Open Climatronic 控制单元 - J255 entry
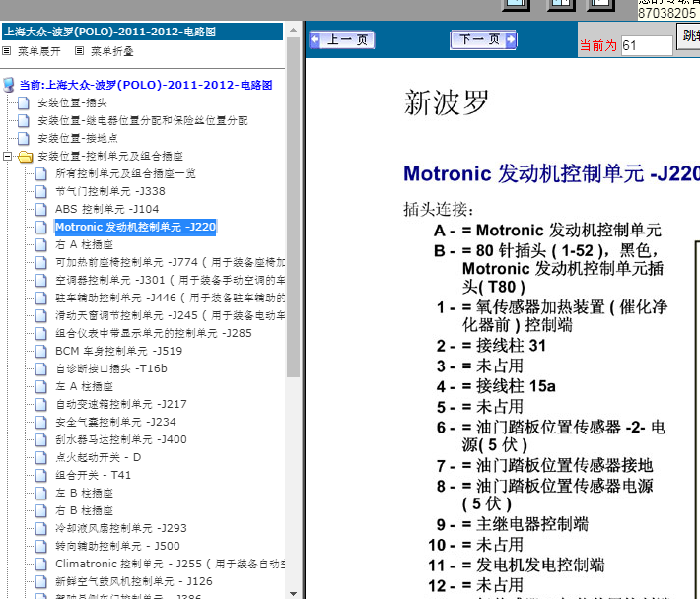 point(171,564)
